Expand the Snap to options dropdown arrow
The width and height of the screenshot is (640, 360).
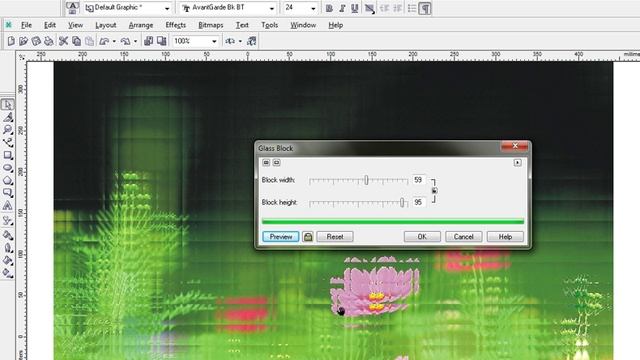click(x=240, y=41)
